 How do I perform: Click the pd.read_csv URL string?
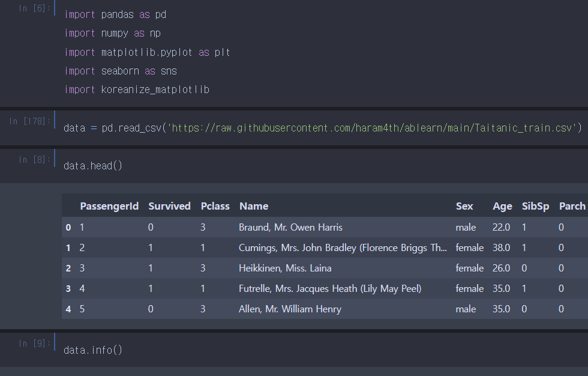[371, 128]
